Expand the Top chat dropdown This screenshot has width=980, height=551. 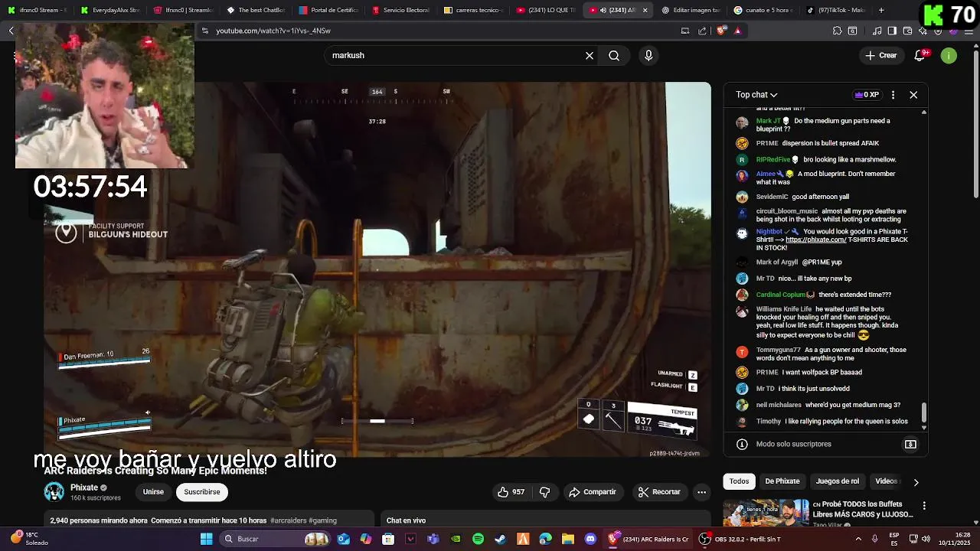pyautogui.click(x=756, y=95)
